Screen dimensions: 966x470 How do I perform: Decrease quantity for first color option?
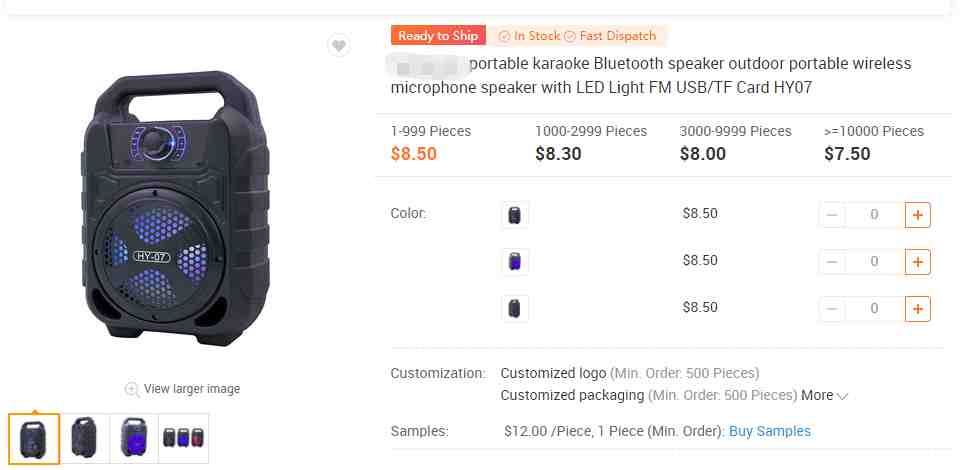pyautogui.click(x=832, y=214)
